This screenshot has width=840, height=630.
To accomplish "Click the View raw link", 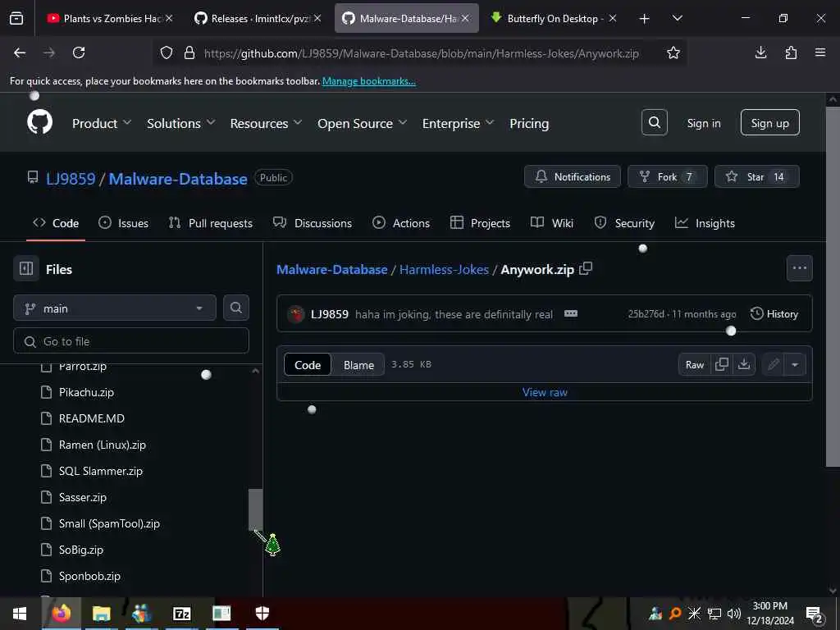I will point(545,392).
